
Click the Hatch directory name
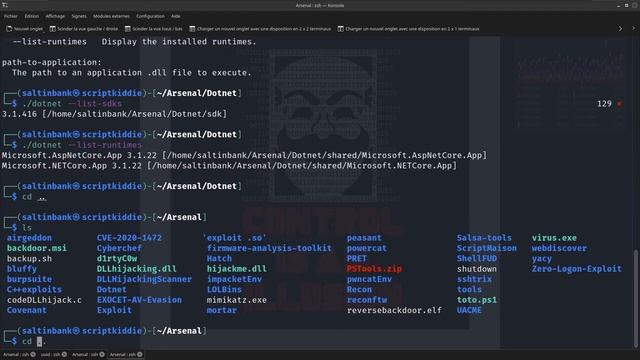(219, 259)
